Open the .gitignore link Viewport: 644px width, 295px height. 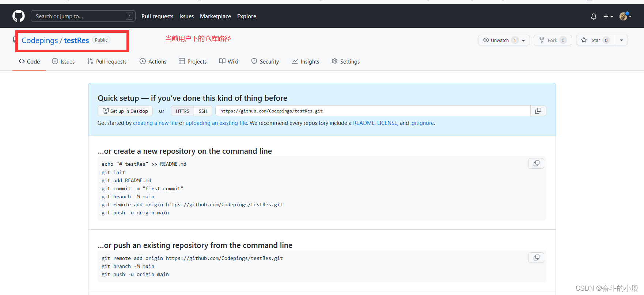pyautogui.click(x=422, y=123)
